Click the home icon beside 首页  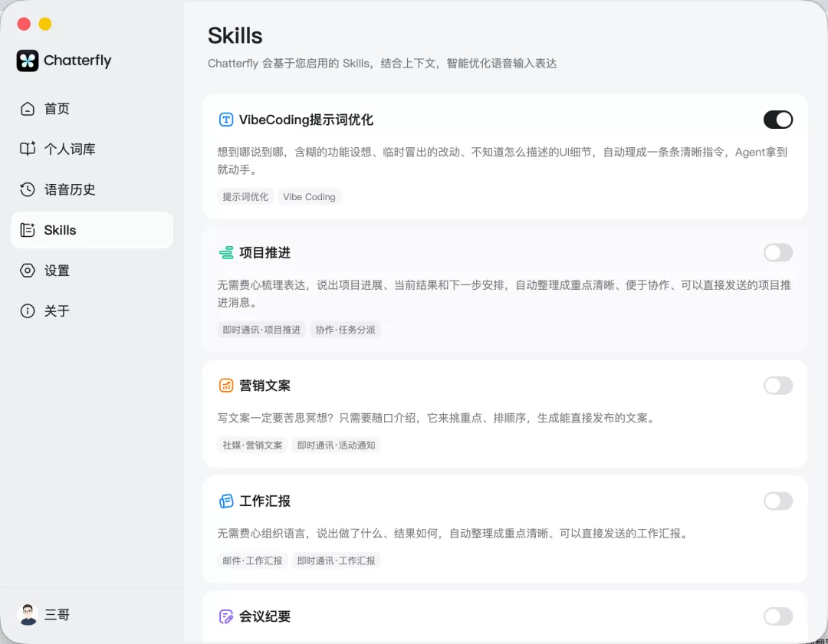[28, 109]
